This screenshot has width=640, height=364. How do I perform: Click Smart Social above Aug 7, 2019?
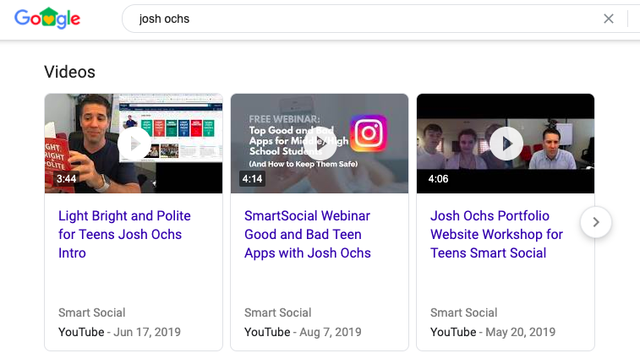tap(278, 312)
